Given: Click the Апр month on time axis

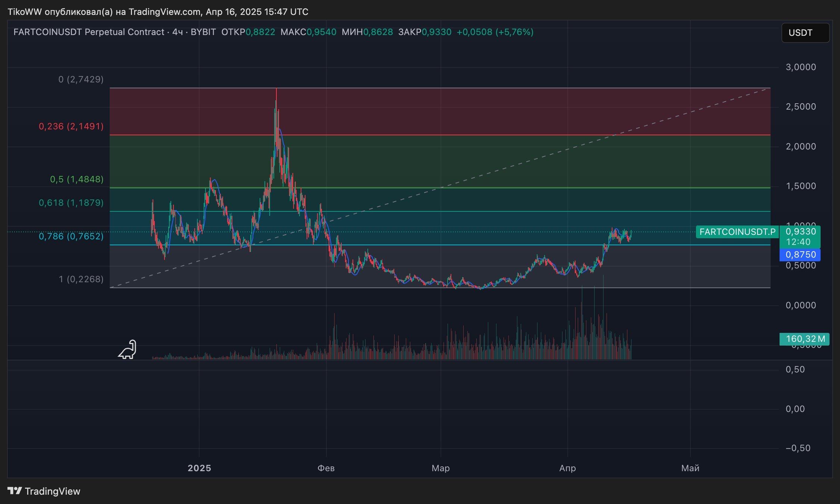Looking at the screenshot, I should [567, 468].
